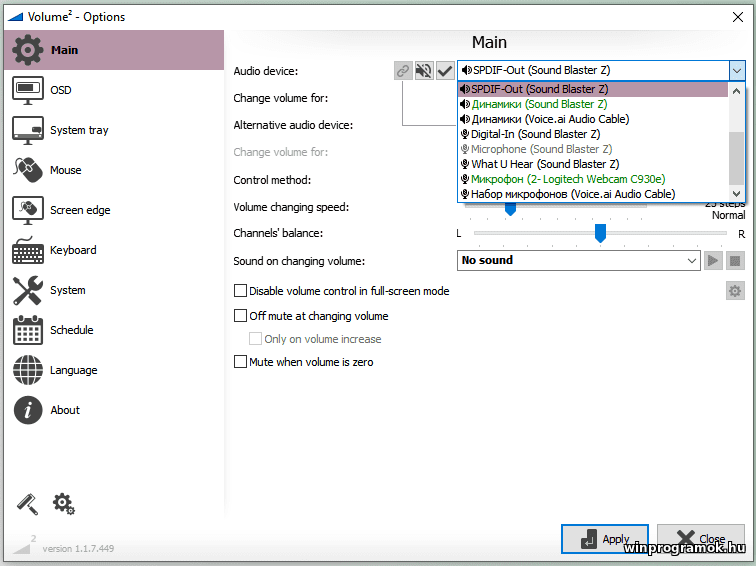Click the Channels' balance slider handle
The height and width of the screenshot is (566, 756).
point(600,233)
